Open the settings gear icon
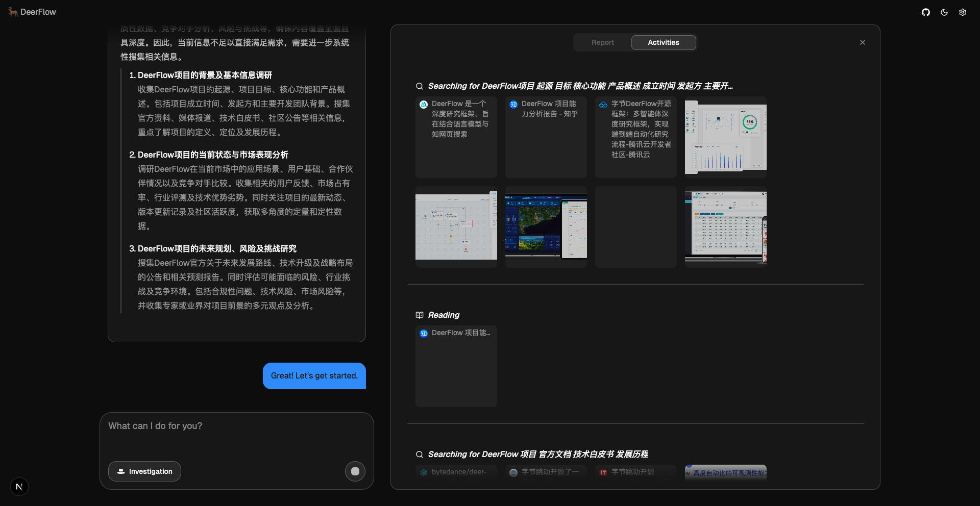980x506 pixels. [x=963, y=12]
